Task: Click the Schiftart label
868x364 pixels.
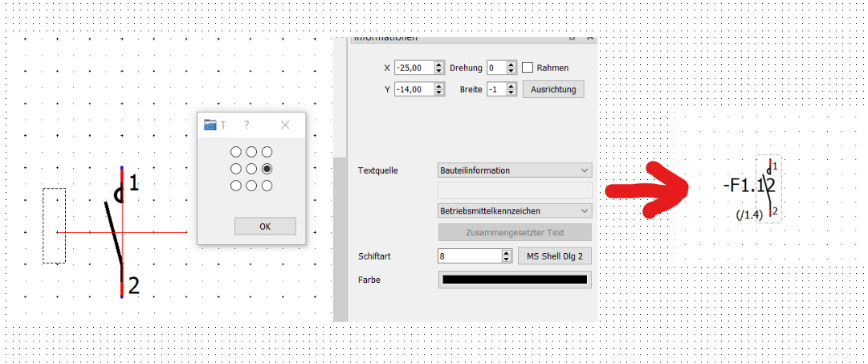Action: tap(375, 256)
